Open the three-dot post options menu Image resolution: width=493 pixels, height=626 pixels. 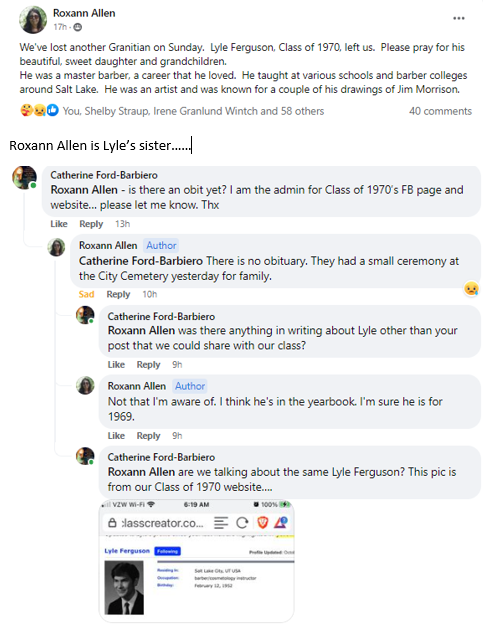click(x=458, y=18)
